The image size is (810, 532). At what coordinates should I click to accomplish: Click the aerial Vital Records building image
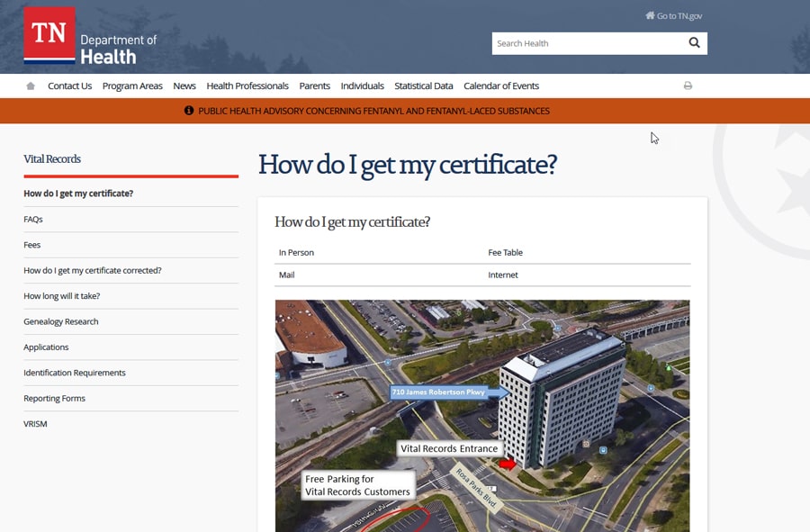tap(482, 414)
